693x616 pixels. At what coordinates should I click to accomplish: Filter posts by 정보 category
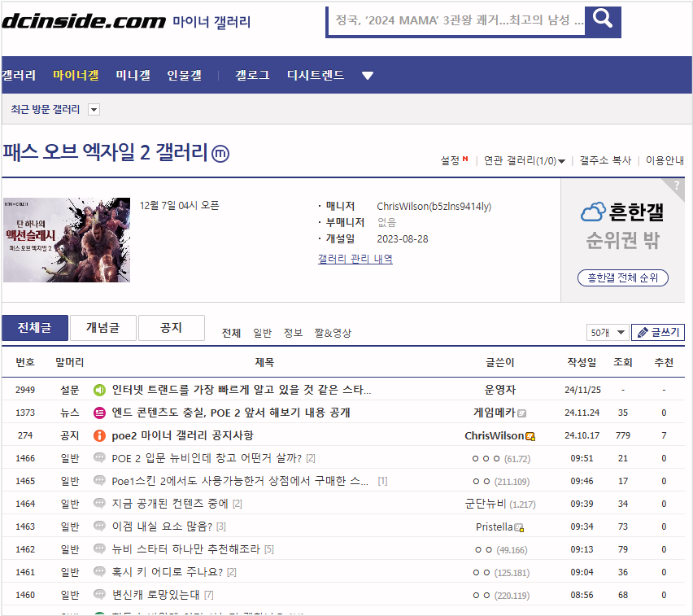pyautogui.click(x=293, y=333)
